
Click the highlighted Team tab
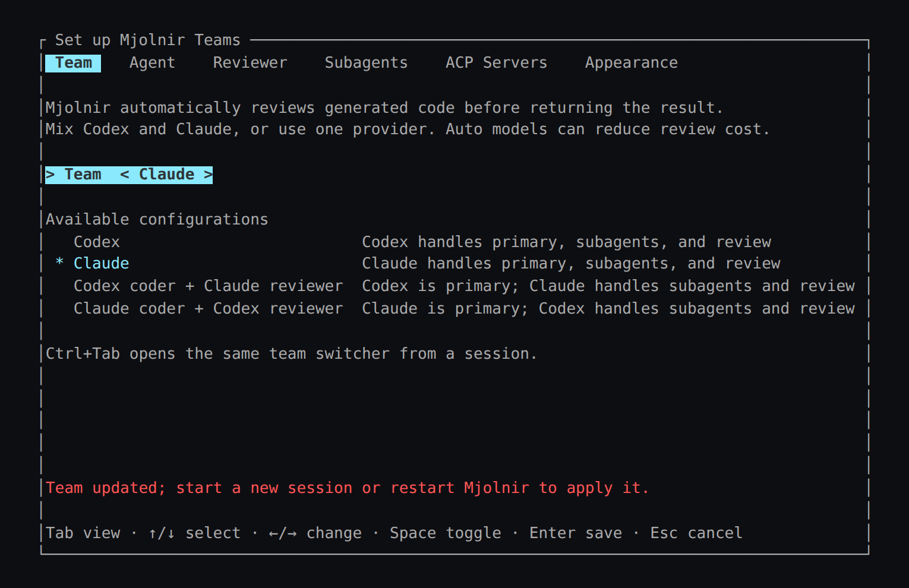coord(74,63)
